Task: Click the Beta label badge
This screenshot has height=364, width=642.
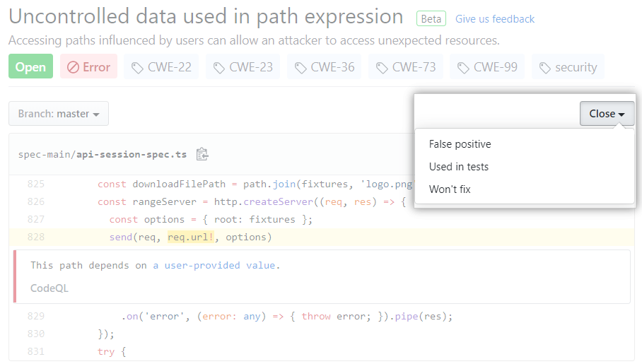Action: [x=431, y=19]
